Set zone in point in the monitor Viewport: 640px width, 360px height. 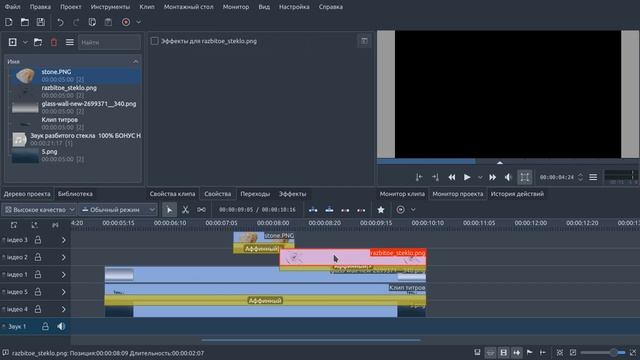point(419,177)
